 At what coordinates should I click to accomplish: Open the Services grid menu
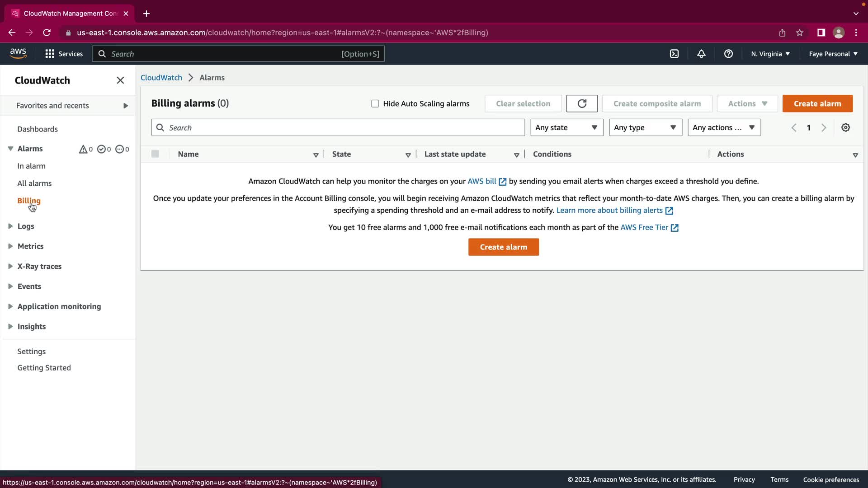click(x=64, y=54)
